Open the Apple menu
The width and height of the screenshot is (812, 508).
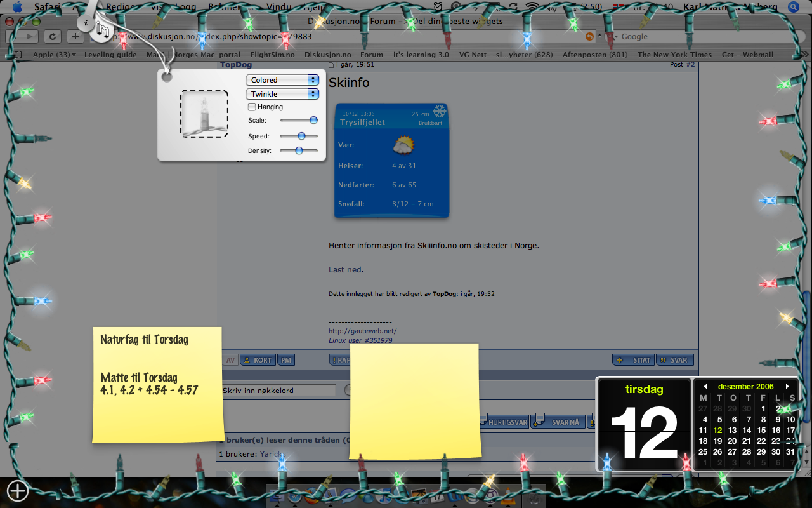(x=17, y=7)
